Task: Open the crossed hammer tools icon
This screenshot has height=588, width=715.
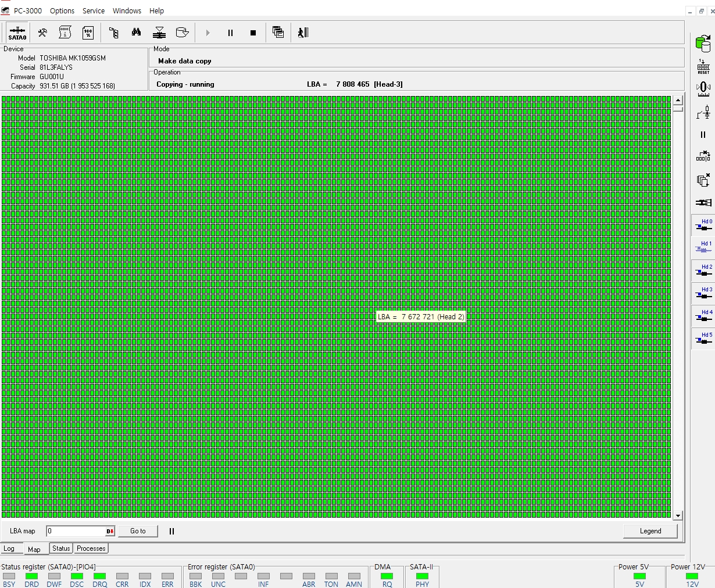Action: coord(42,33)
